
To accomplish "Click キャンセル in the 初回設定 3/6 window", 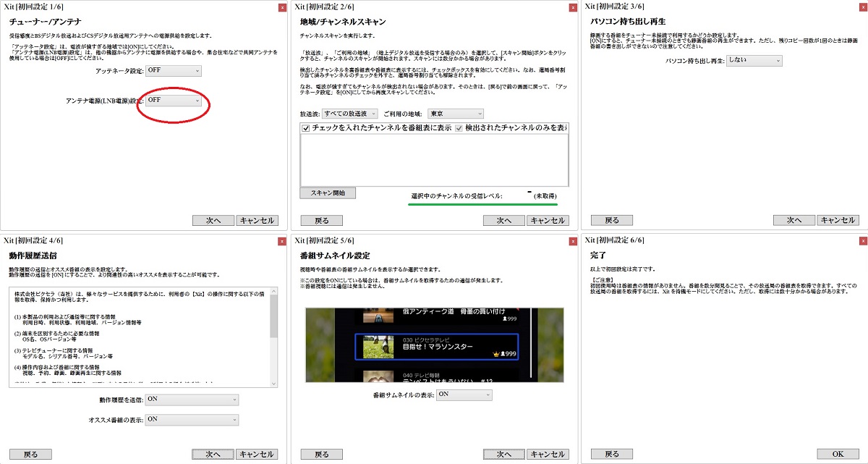I will tap(838, 220).
